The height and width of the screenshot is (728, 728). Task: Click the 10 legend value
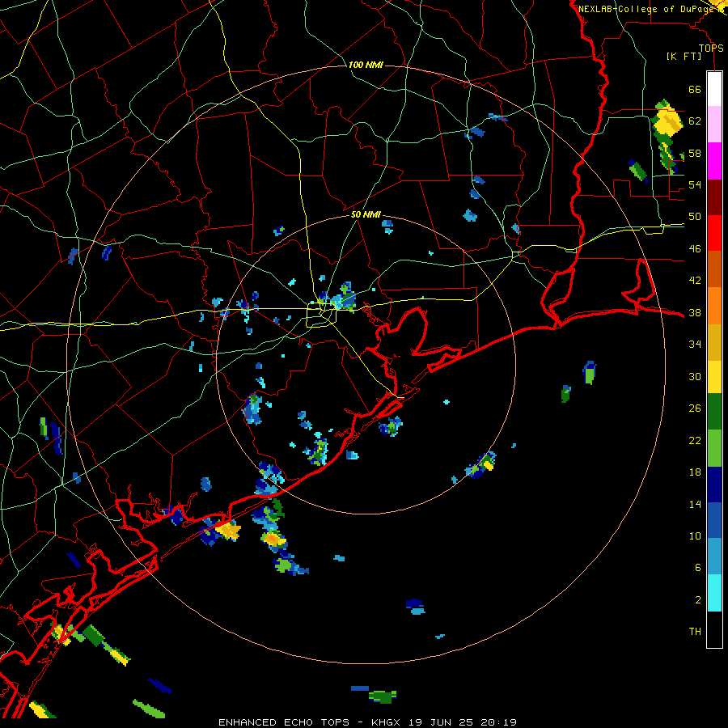[695, 536]
